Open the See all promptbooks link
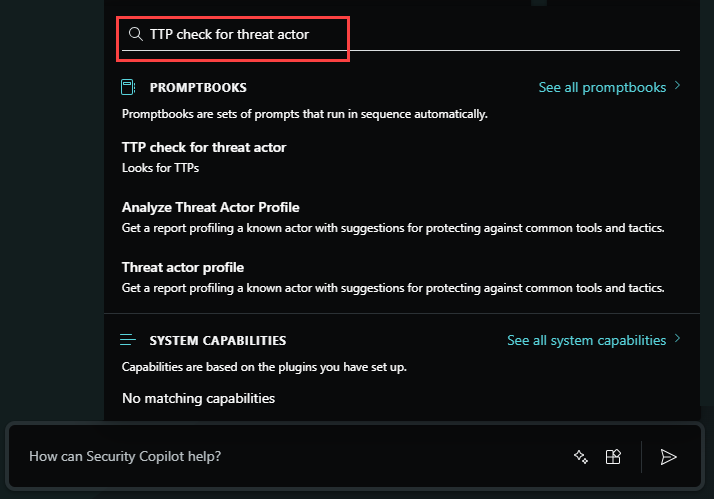 pos(602,87)
